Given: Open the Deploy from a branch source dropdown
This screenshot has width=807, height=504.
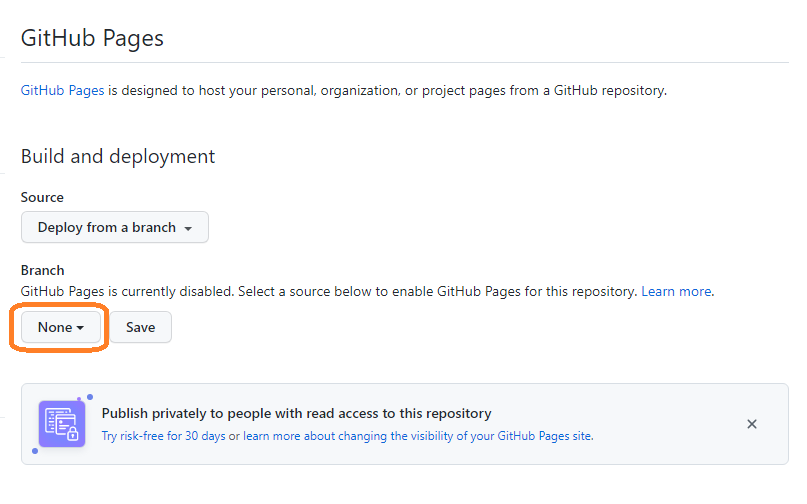Looking at the screenshot, I should pos(115,227).
